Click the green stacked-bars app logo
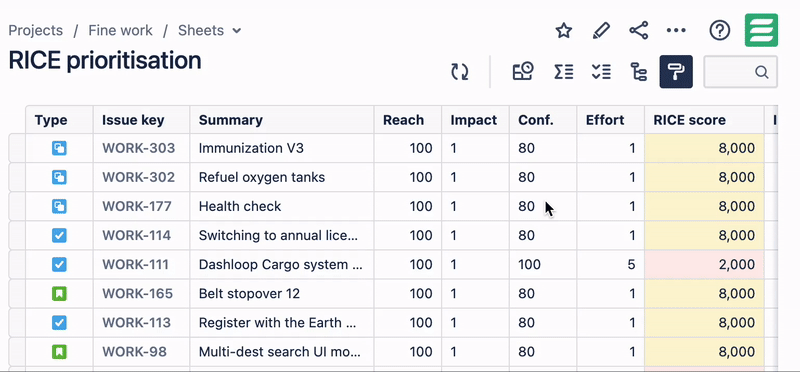Image resolution: width=800 pixels, height=372 pixels. click(761, 30)
